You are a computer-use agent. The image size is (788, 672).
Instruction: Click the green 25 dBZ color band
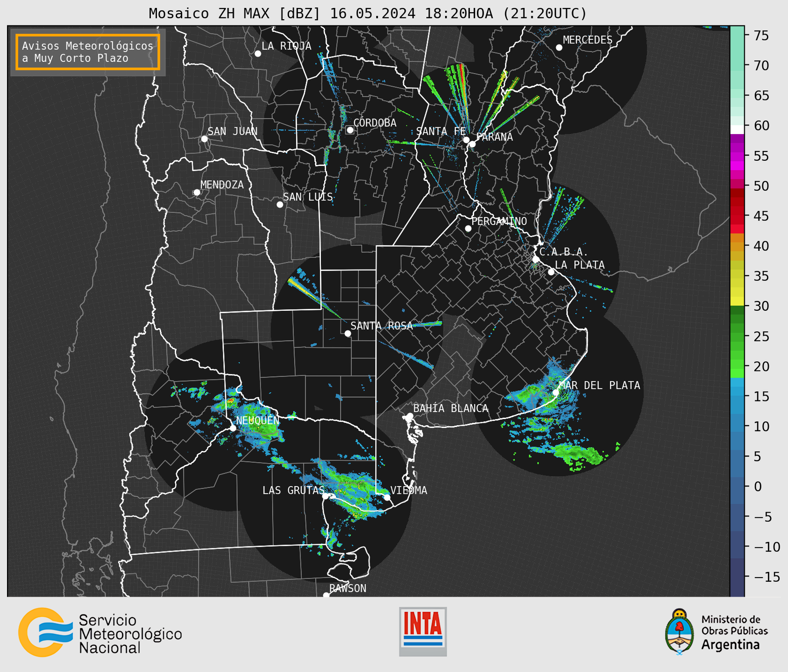pos(737,336)
